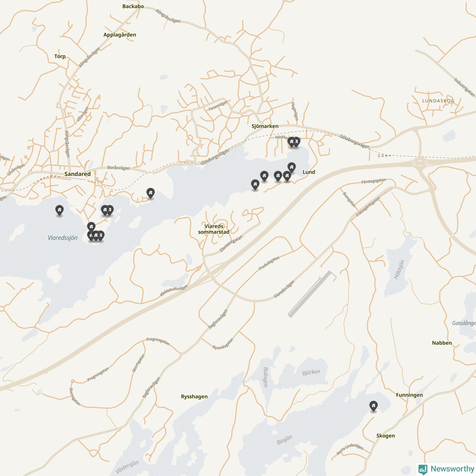Click the LUNDASKOG district label

(x=438, y=101)
